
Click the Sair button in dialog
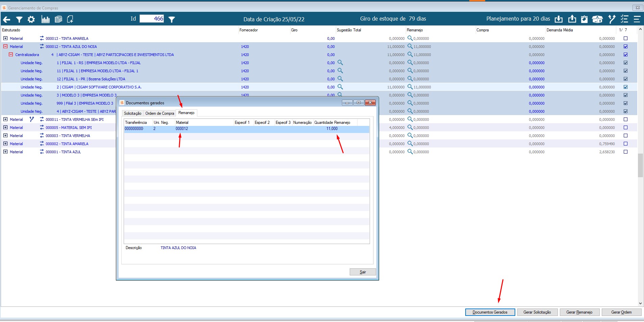tap(363, 272)
